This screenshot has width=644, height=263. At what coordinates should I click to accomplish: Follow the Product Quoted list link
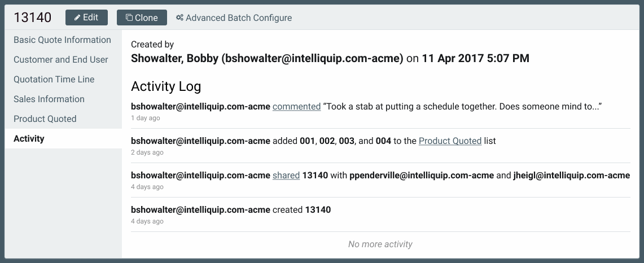click(450, 141)
